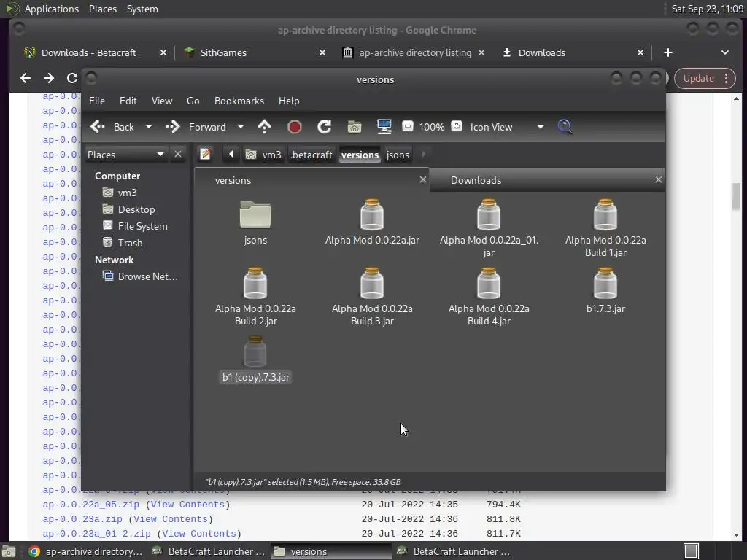This screenshot has width=747, height=560.
Task: Zoom in with plus icon
Action: [x=457, y=126]
